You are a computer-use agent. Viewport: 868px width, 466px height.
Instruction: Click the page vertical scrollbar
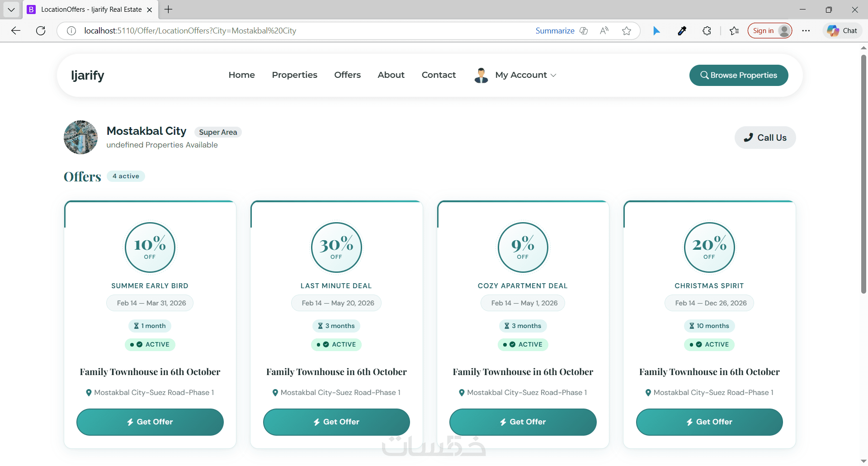pos(863,174)
